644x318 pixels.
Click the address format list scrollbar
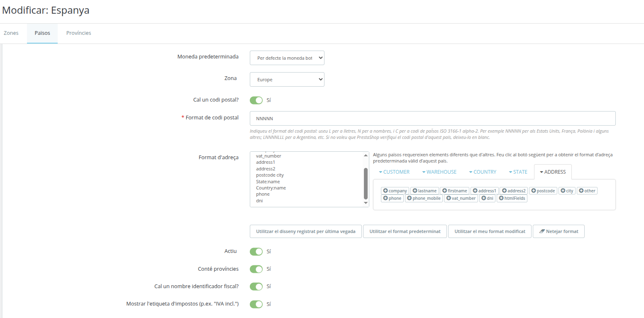[x=366, y=182]
